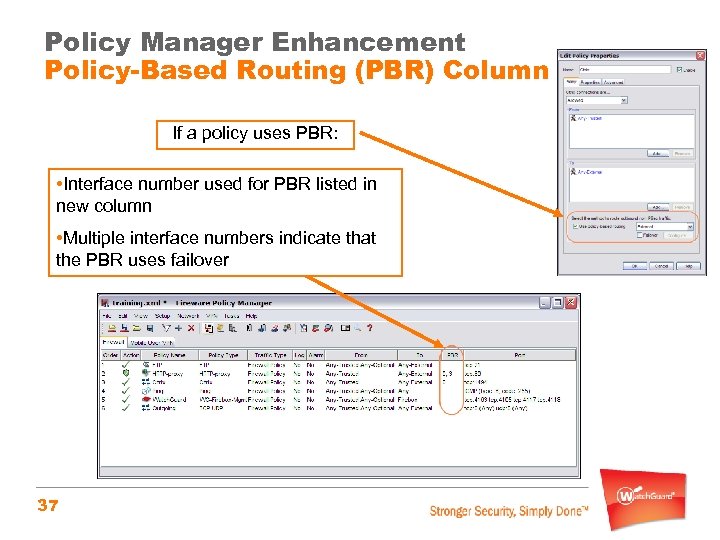Click the Configure button beside Failover

coord(677,235)
